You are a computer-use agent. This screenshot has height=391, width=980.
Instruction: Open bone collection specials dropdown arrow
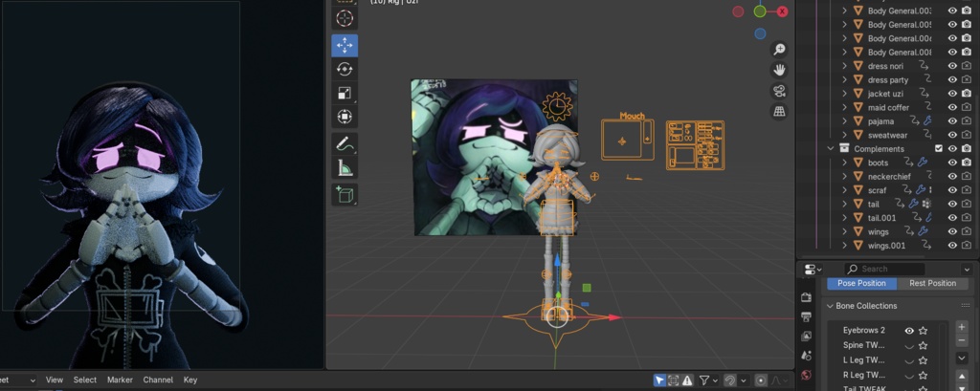[962, 358]
